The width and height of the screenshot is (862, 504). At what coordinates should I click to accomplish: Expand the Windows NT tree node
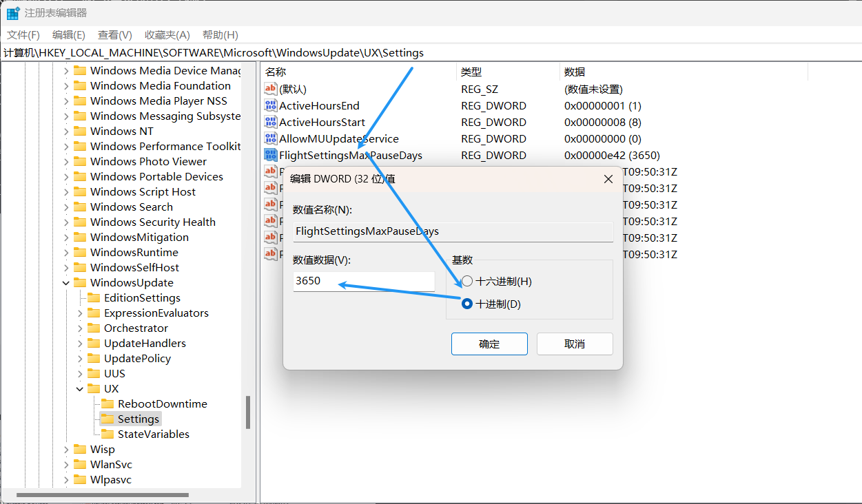click(x=67, y=132)
